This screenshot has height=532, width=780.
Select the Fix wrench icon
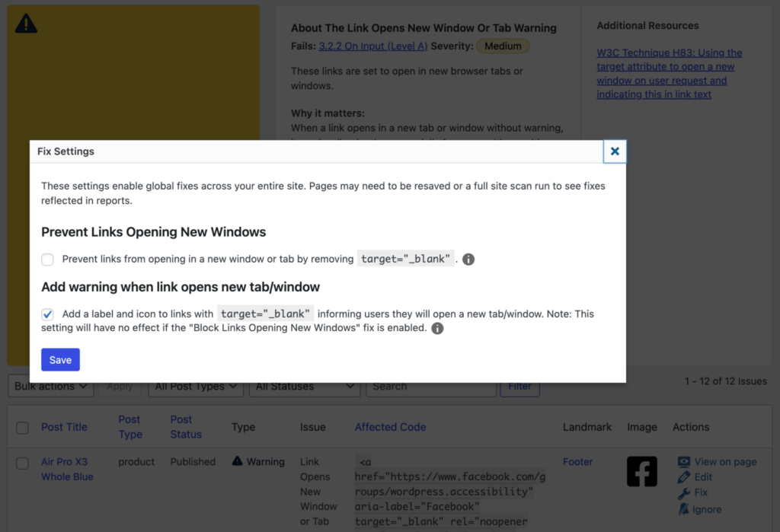point(683,492)
